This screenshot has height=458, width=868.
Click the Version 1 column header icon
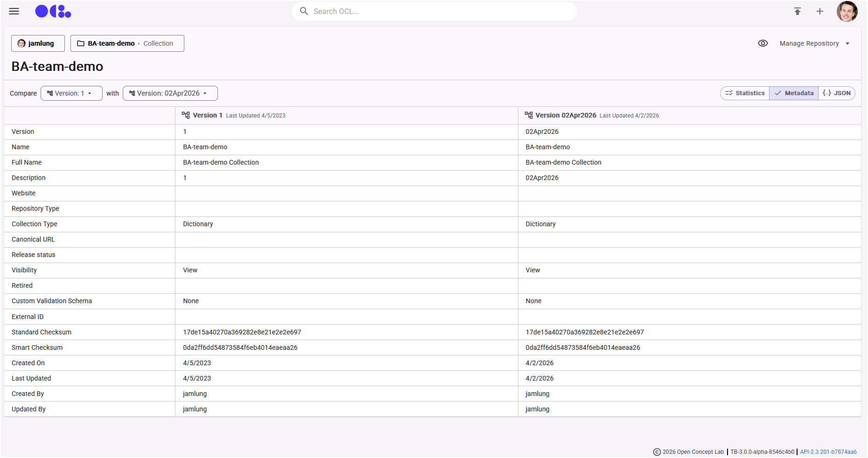point(186,115)
